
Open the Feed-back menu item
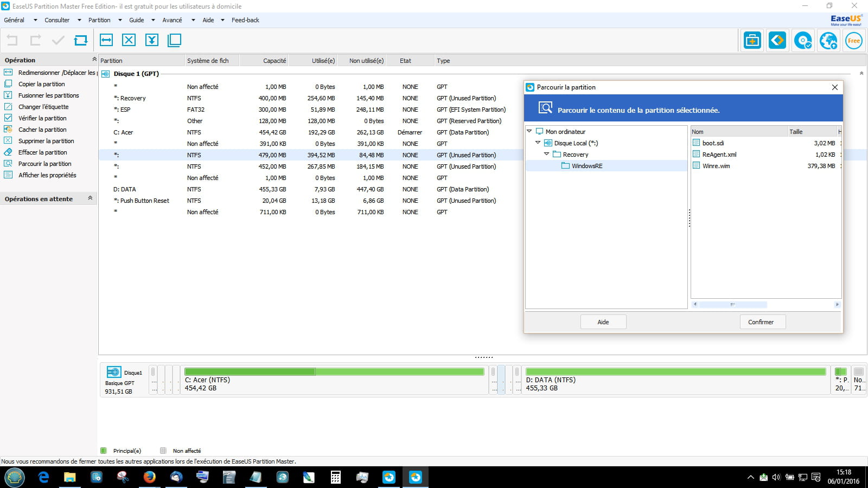(x=245, y=20)
